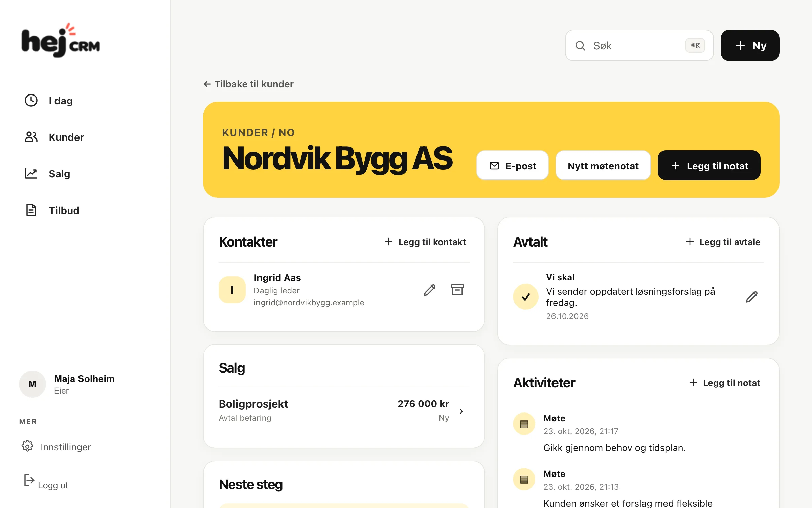The height and width of the screenshot is (508, 812).
Task: Send E-post to Nordvik Bygg AS
Action: [512, 166]
